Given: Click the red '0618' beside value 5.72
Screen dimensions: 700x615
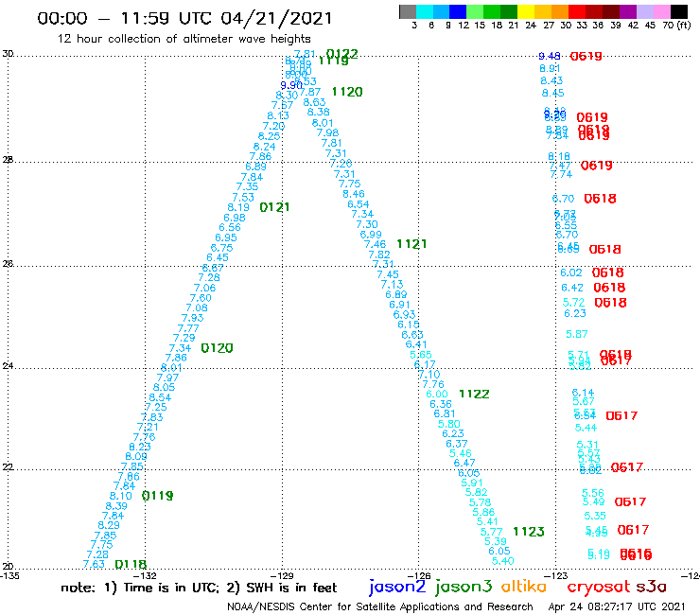Looking at the screenshot, I should pos(611,303).
